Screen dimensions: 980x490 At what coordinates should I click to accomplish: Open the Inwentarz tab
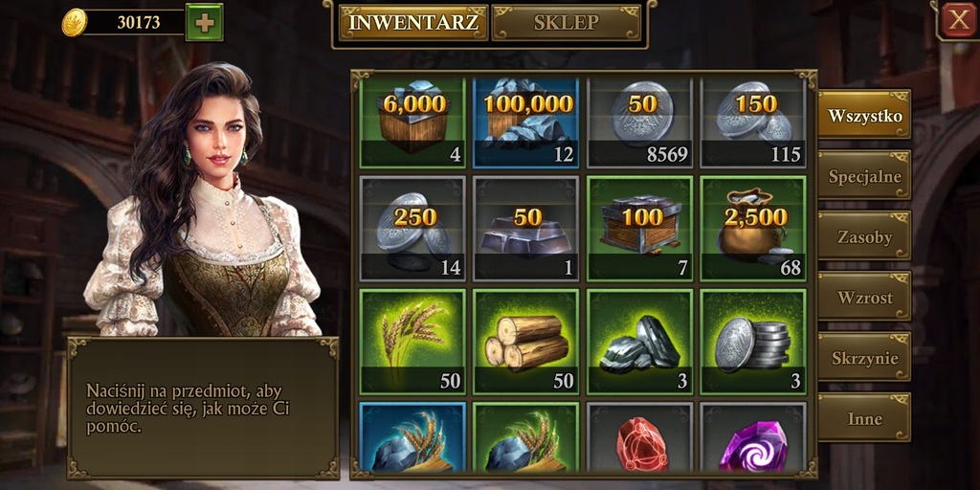413,23
